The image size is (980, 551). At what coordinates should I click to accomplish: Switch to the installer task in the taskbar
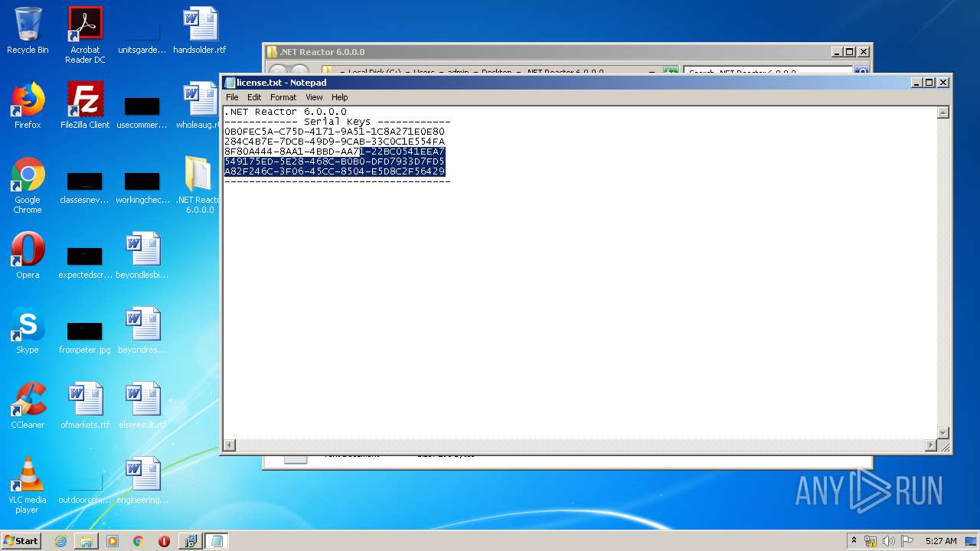click(190, 541)
